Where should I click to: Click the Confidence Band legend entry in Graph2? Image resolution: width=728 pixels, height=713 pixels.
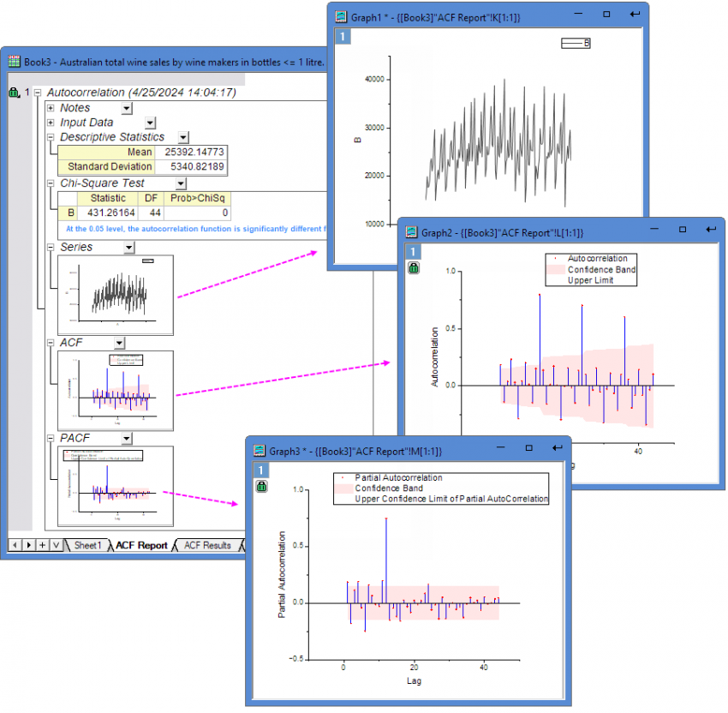[601, 269]
